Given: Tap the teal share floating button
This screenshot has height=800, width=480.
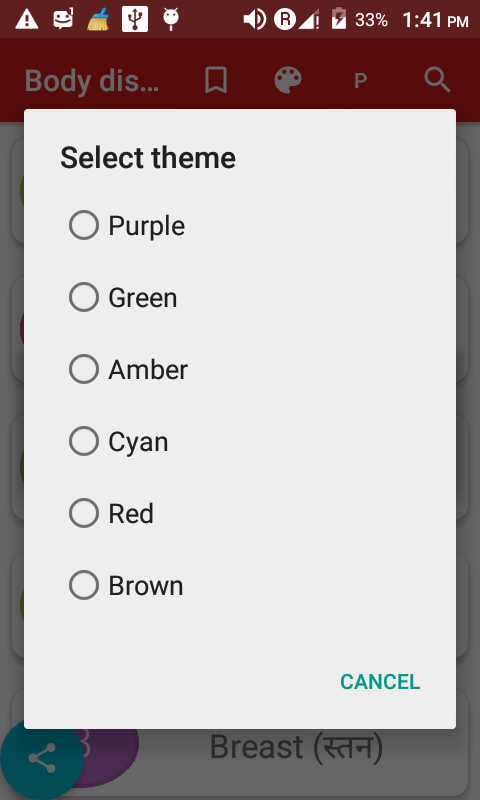Looking at the screenshot, I should click(x=42, y=759).
